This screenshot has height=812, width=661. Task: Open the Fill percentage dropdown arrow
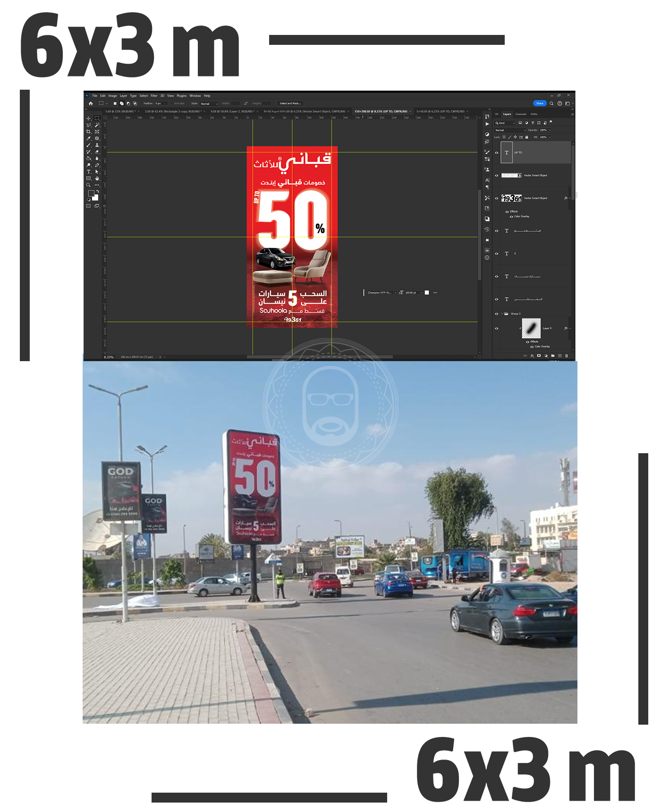(x=550, y=137)
